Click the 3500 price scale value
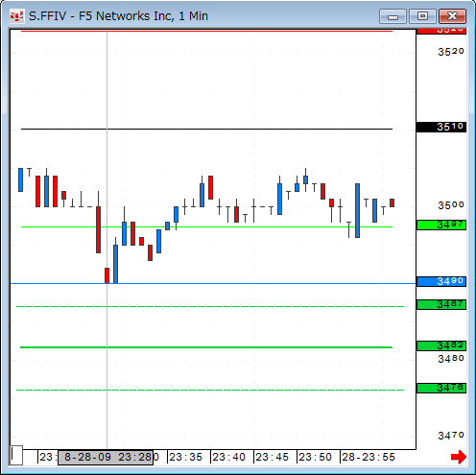Image resolution: width=476 pixels, height=475 pixels. coord(451,205)
